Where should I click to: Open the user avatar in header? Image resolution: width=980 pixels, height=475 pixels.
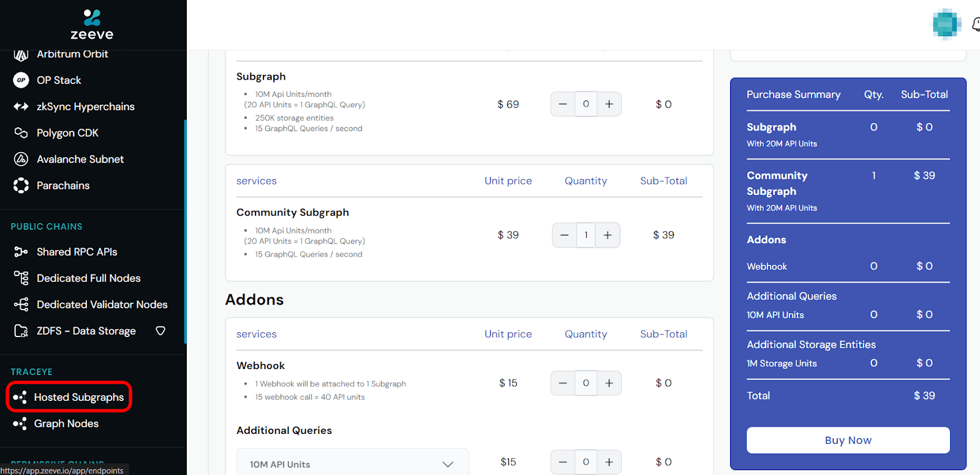[947, 25]
